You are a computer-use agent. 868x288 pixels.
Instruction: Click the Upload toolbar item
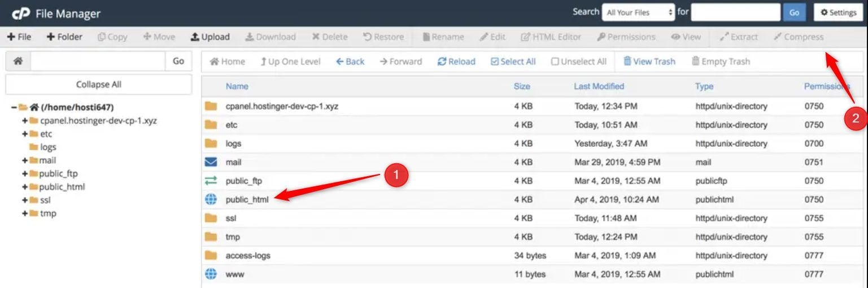(210, 37)
